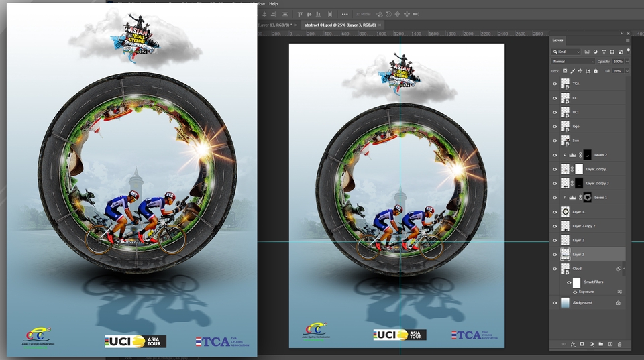Filter layers by type layers icon
Viewport: 644px width, 360px height.
point(604,52)
